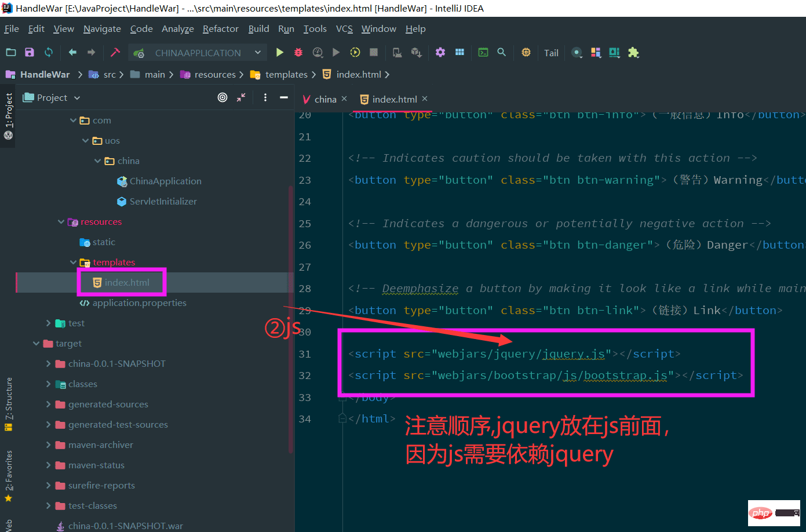Select ChinaApplication class in tree

tap(165, 181)
